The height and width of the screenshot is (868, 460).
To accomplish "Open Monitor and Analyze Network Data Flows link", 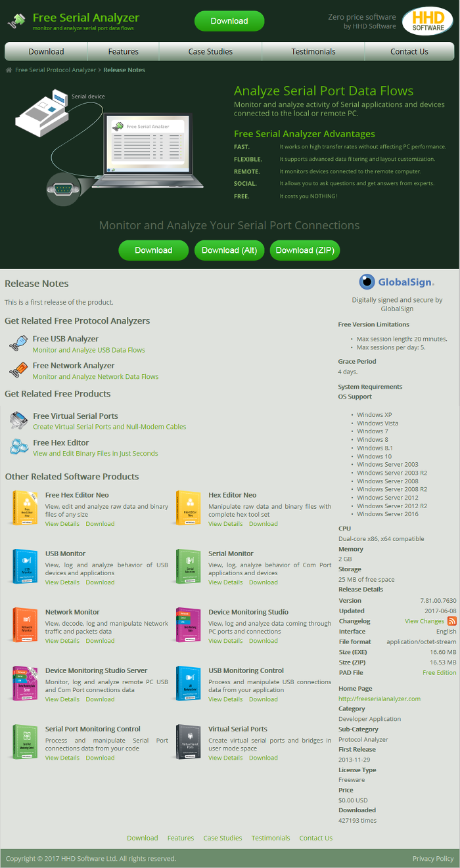I will click(95, 377).
